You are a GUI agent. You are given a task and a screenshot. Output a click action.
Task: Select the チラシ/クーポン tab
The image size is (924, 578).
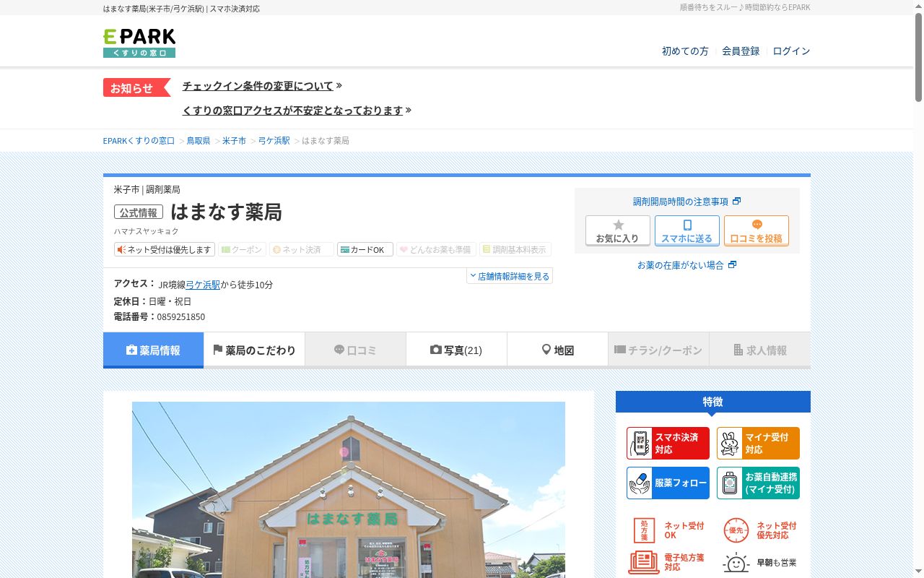click(658, 350)
